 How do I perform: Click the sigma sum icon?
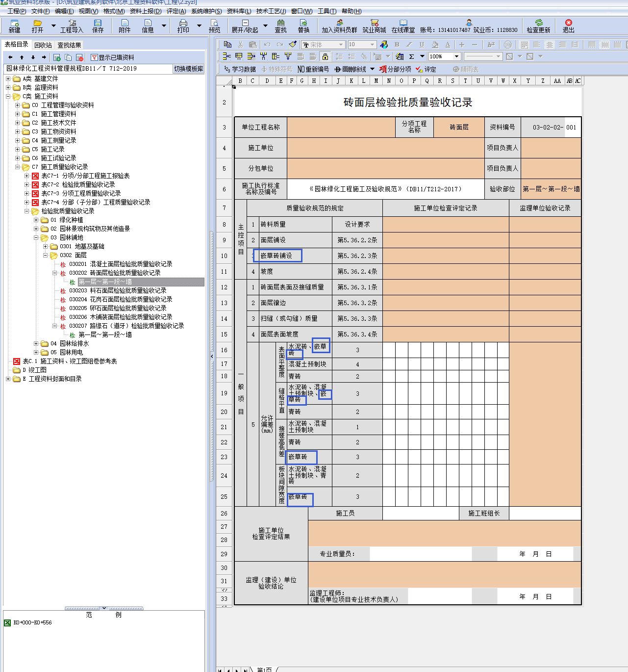[412, 56]
